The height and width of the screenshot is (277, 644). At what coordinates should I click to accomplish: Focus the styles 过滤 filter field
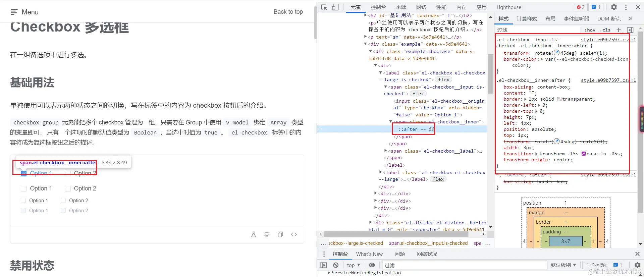(x=538, y=30)
